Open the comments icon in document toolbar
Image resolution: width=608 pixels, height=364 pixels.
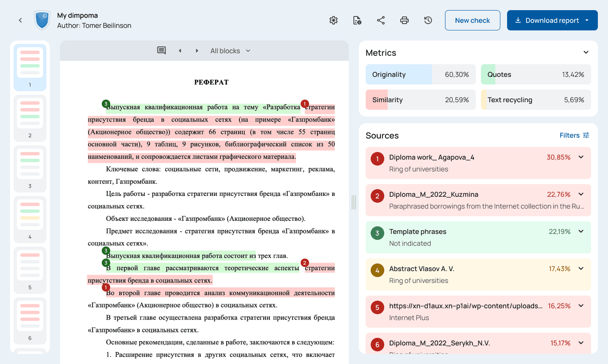tap(161, 51)
